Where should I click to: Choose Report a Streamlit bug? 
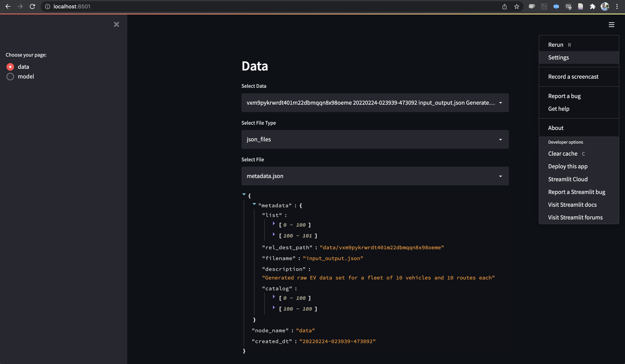(579, 192)
